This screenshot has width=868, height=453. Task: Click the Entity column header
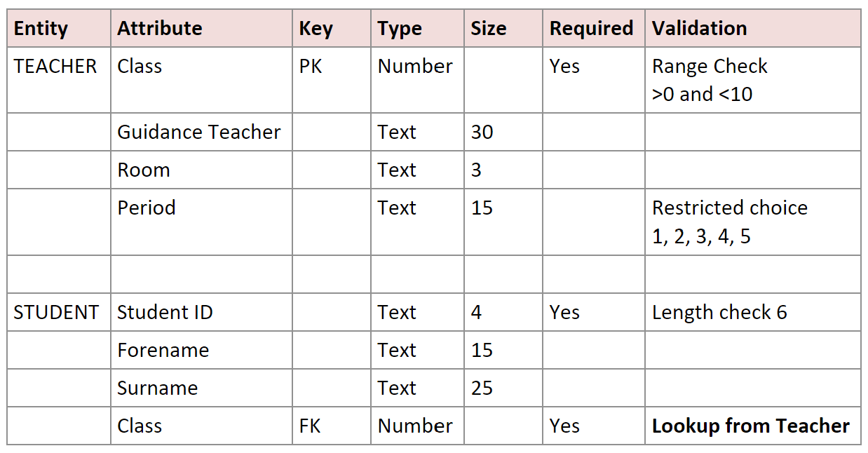coord(41,29)
